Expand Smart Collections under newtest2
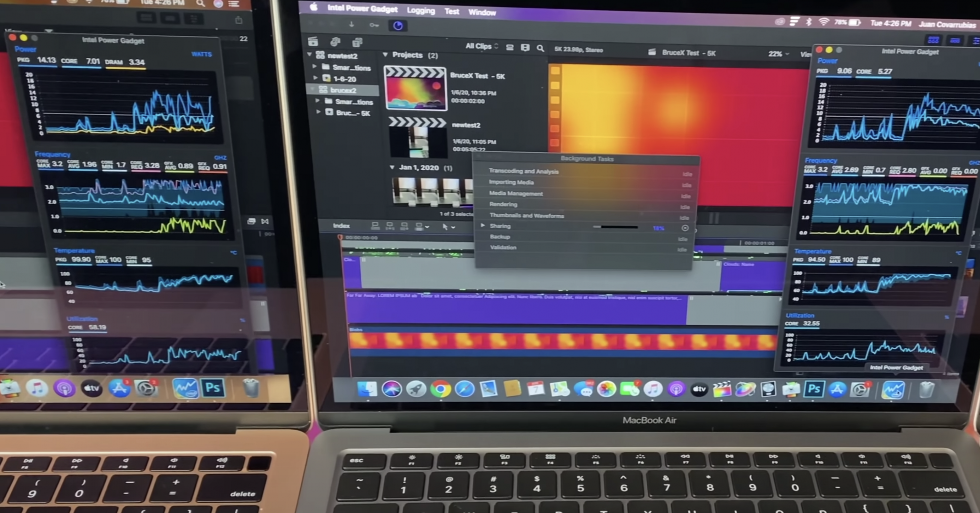Viewport: 980px width, 513px height. coord(315,67)
